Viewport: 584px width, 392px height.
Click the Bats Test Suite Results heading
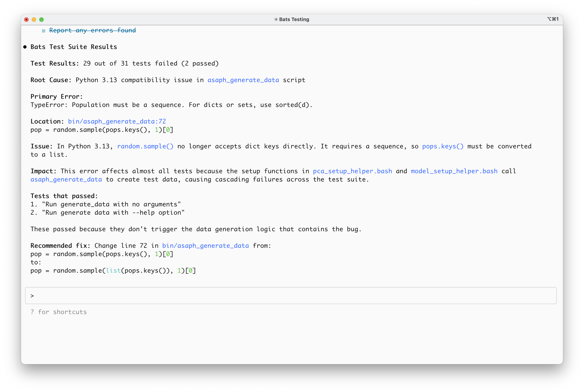click(x=74, y=47)
